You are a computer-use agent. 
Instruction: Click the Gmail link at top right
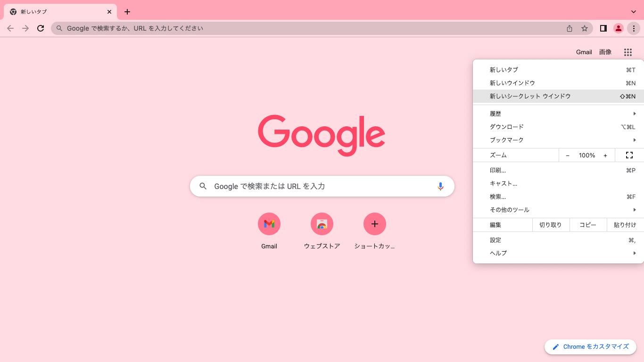[x=584, y=52]
